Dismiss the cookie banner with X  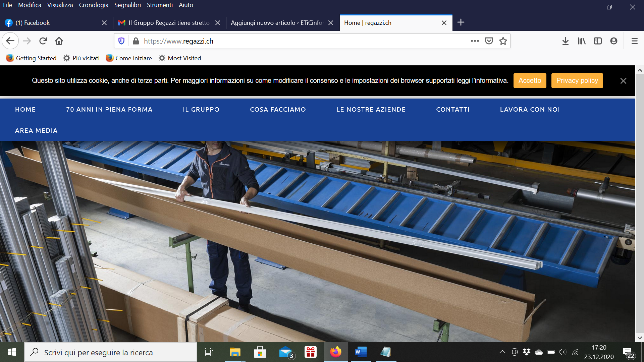click(623, 81)
